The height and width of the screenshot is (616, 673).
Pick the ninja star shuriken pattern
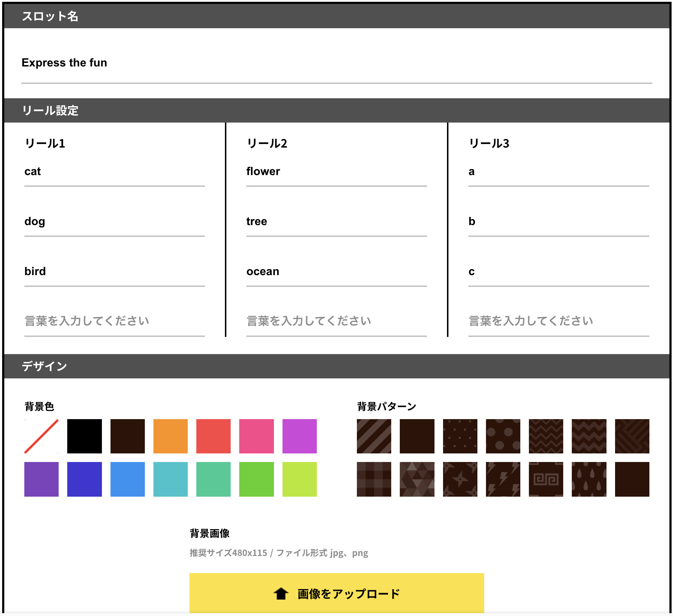[460, 479]
